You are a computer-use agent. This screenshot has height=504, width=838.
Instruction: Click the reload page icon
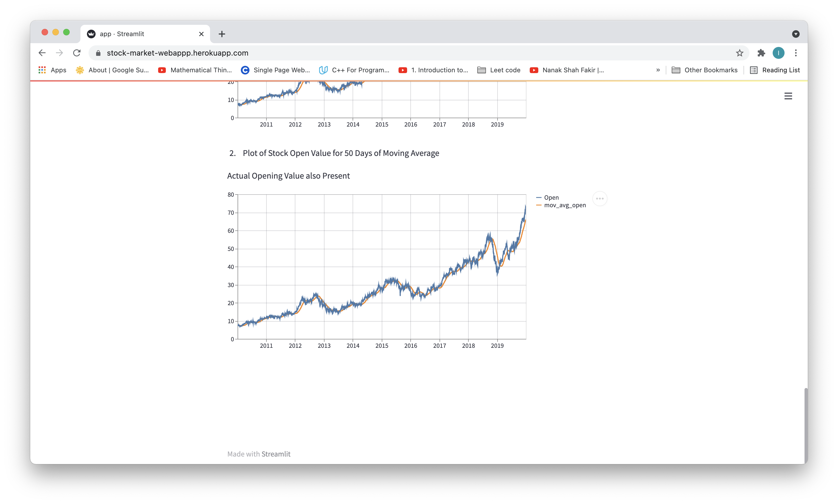coord(77,53)
